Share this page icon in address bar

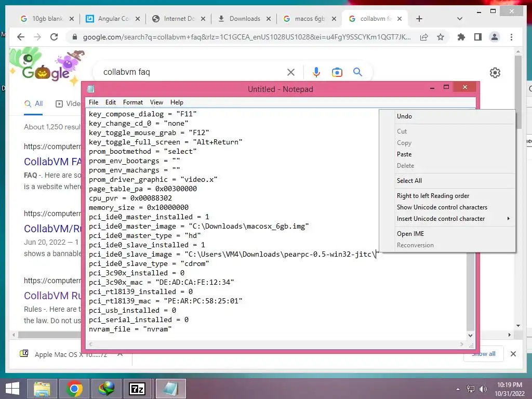424,37
